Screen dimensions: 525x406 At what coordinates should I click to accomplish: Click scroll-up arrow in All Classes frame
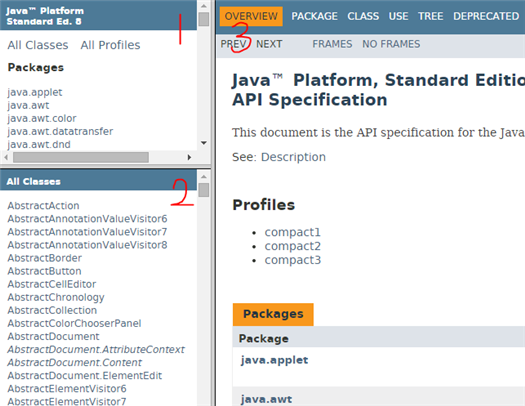click(204, 176)
